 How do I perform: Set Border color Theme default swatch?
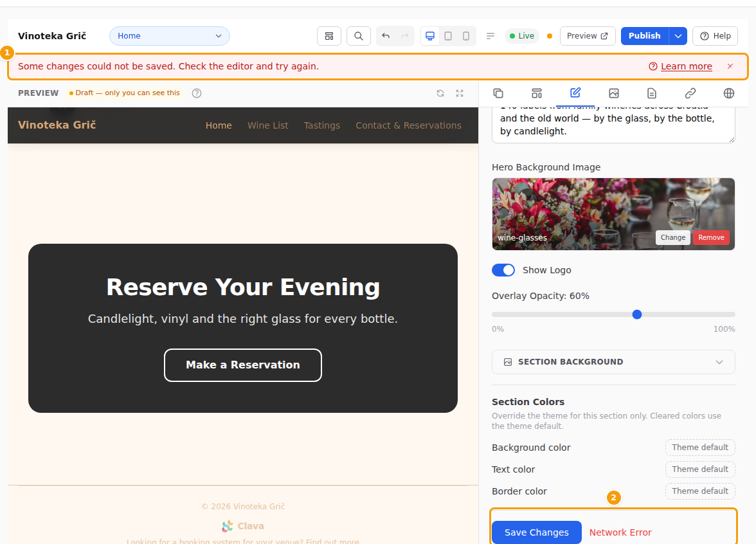click(x=700, y=491)
